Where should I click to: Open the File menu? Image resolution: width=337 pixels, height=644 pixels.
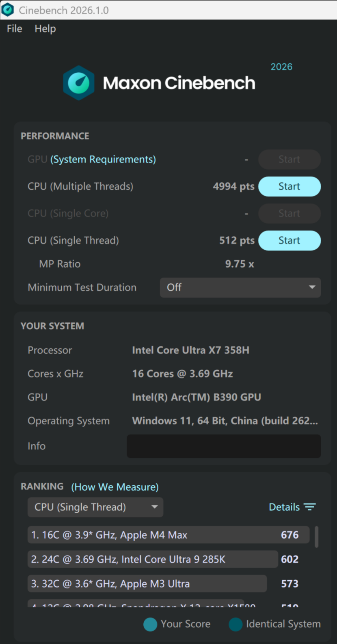[14, 29]
